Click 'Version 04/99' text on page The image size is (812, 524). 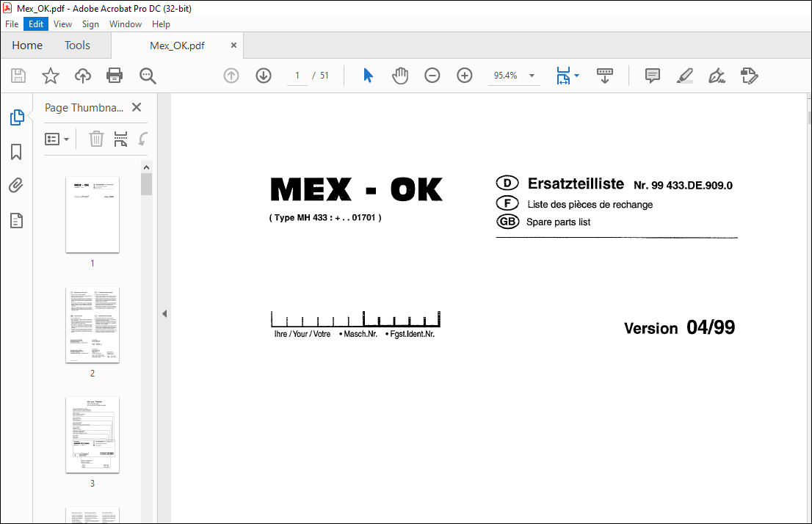(x=679, y=327)
